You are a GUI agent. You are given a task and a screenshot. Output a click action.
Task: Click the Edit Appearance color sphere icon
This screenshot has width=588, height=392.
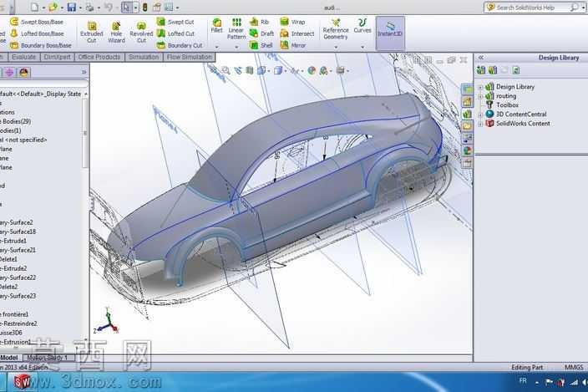pyautogui.click(x=312, y=70)
